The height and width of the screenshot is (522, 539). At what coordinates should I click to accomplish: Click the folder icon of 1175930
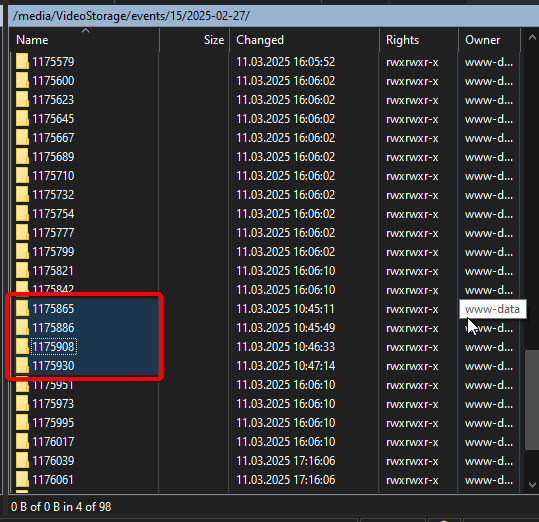(x=22, y=366)
